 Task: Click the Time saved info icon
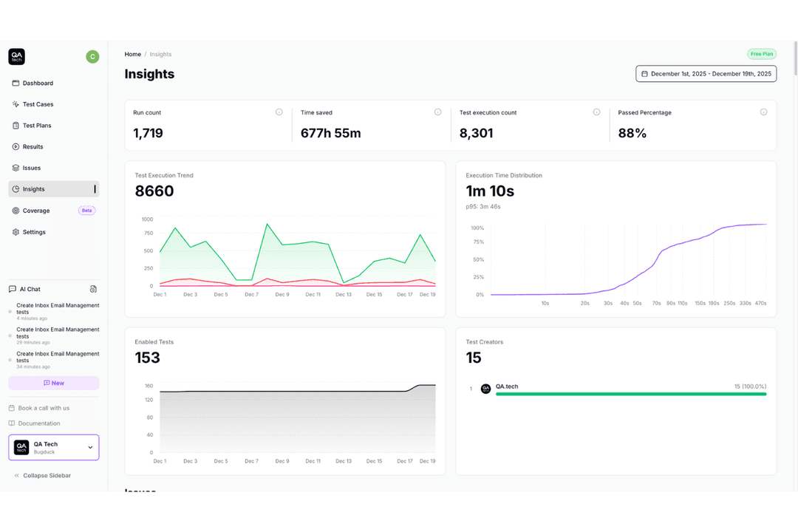[x=437, y=112]
